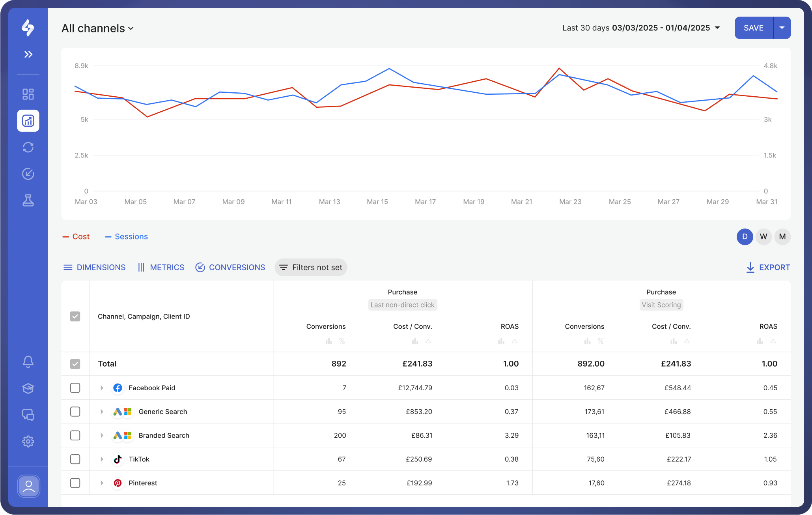Image resolution: width=812 pixels, height=515 pixels.
Task: Open the attribution icon in sidebar
Action: [x=28, y=174]
